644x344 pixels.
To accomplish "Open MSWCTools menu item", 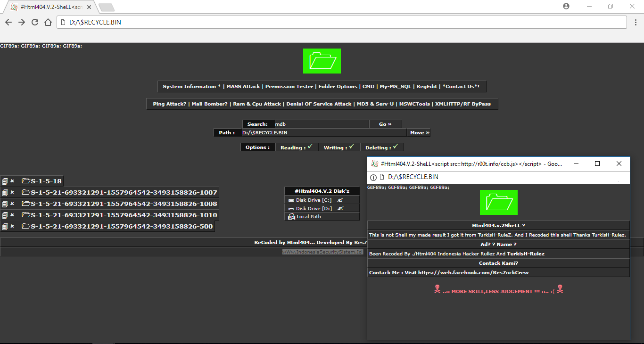I will coord(415,104).
